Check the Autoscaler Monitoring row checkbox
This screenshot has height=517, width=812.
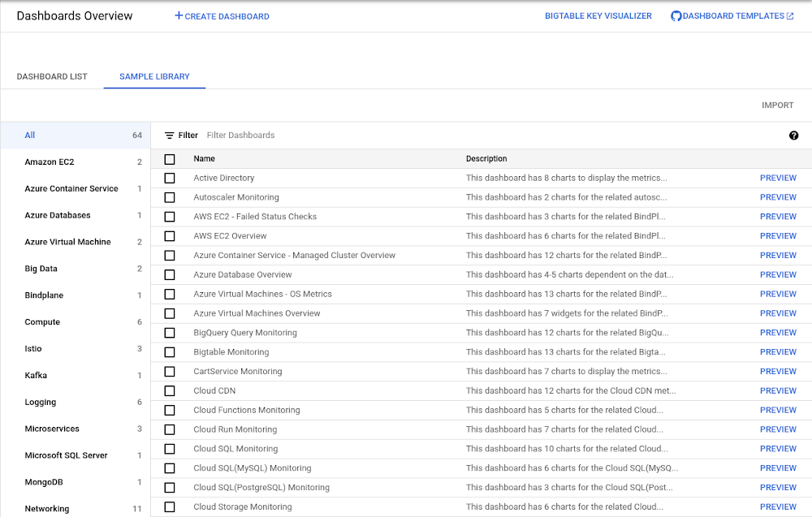point(170,198)
